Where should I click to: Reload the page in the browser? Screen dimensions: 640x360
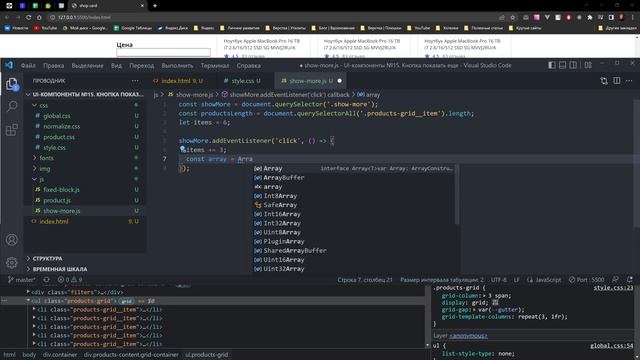pos(29,18)
